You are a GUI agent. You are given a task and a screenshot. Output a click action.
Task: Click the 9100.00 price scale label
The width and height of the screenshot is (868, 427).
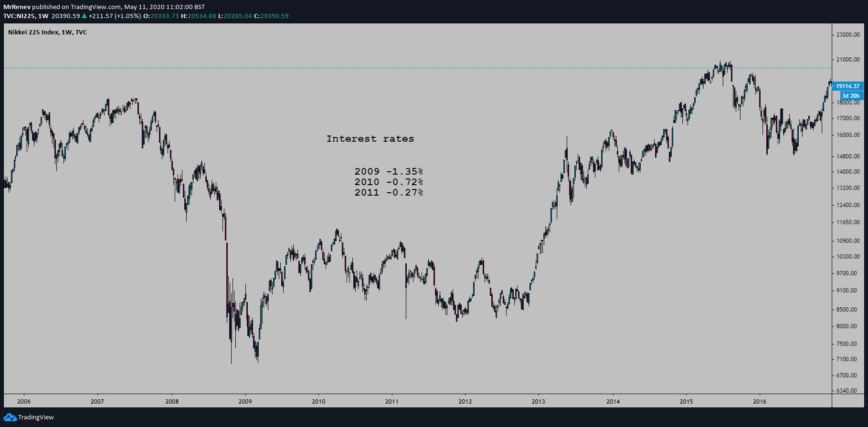[847, 291]
